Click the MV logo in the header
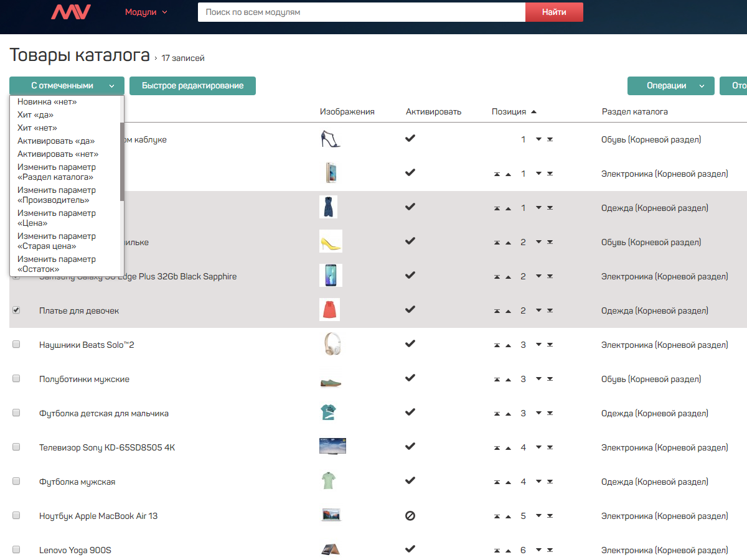This screenshot has width=747, height=560. pyautogui.click(x=70, y=12)
